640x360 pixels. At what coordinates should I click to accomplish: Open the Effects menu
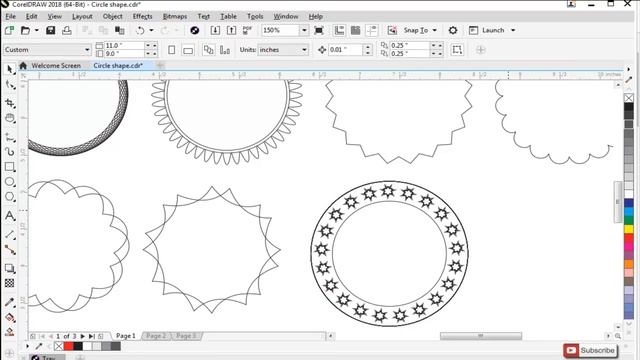click(x=142, y=16)
